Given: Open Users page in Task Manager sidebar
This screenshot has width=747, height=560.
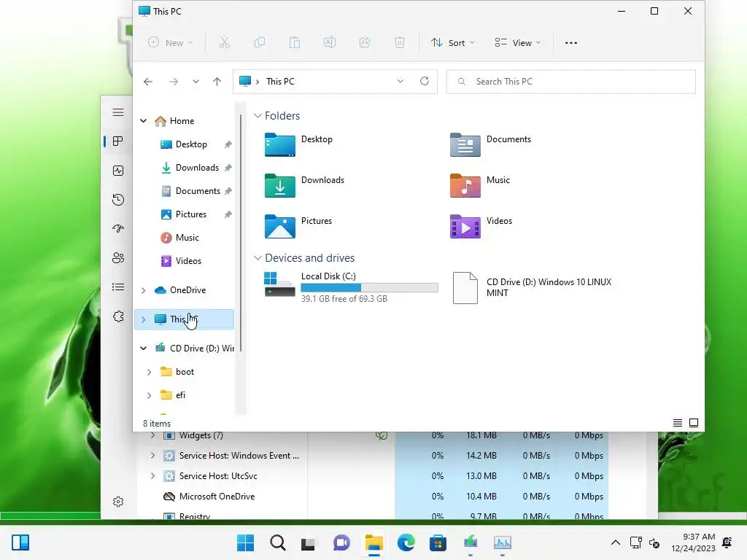Looking at the screenshot, I should pos(118,258).
